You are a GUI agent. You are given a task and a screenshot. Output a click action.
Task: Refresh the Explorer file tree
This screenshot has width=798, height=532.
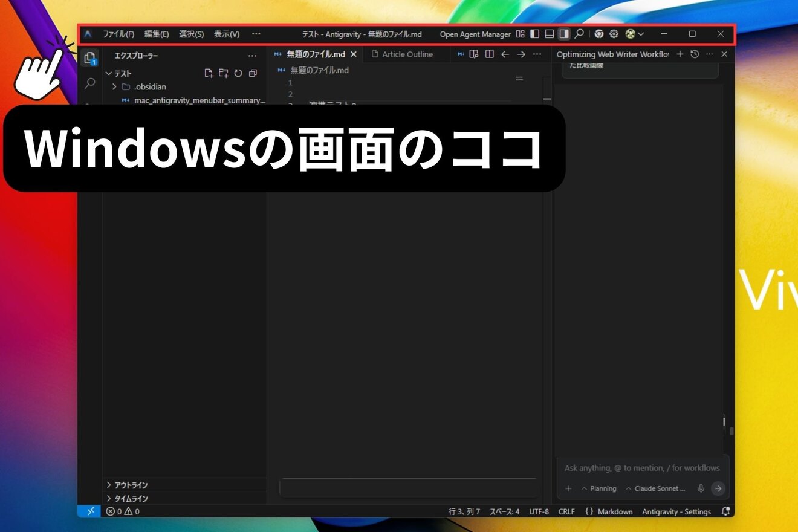[x=238, y=73]
